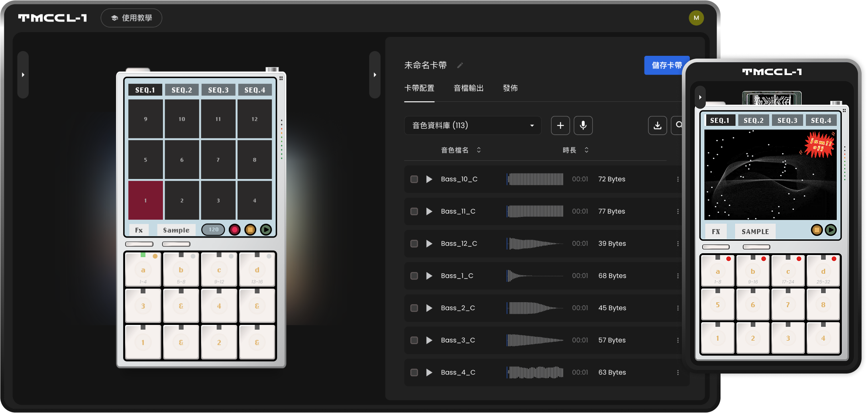
Task: Expand the left sidebar panel arrow
Action: pyautogui.click(x=23, y=75)
